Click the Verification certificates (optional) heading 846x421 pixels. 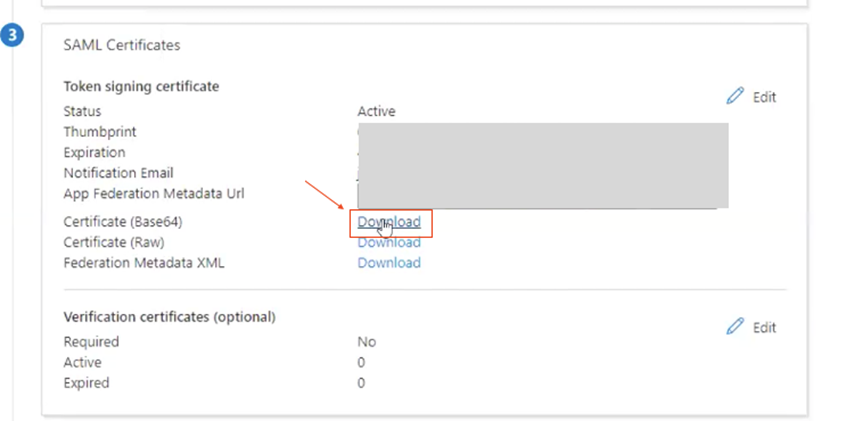click(x=169, y=317)
